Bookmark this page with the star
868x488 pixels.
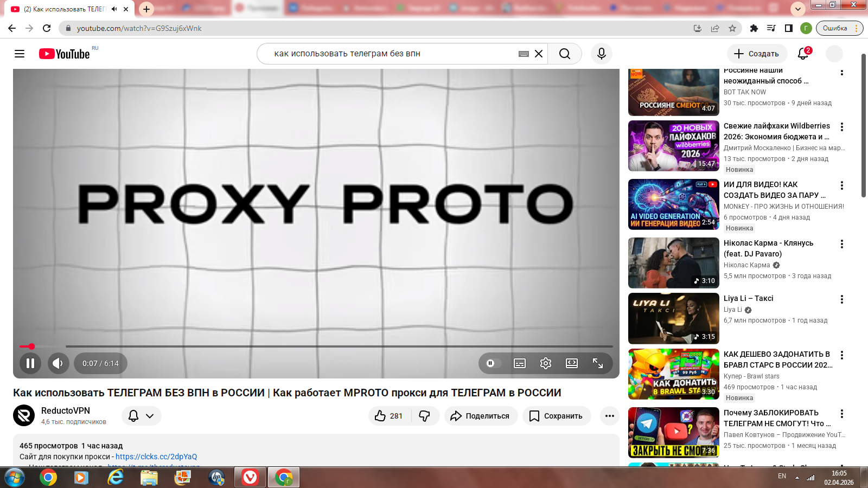732,28
